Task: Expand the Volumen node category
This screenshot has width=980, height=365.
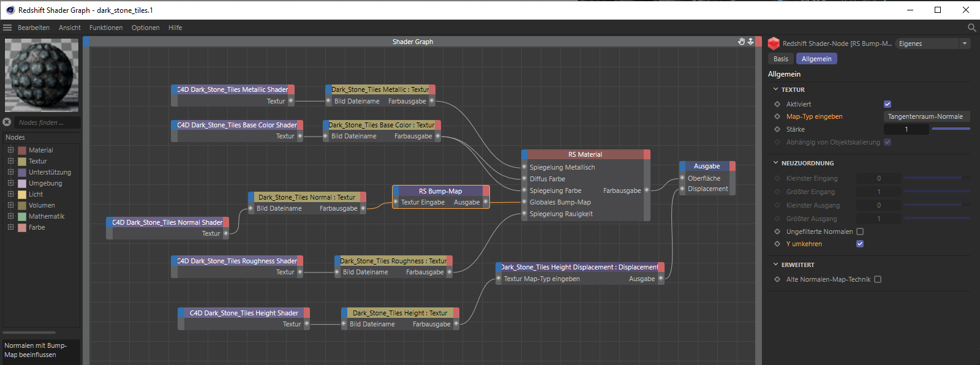Action: pos(10,205)
